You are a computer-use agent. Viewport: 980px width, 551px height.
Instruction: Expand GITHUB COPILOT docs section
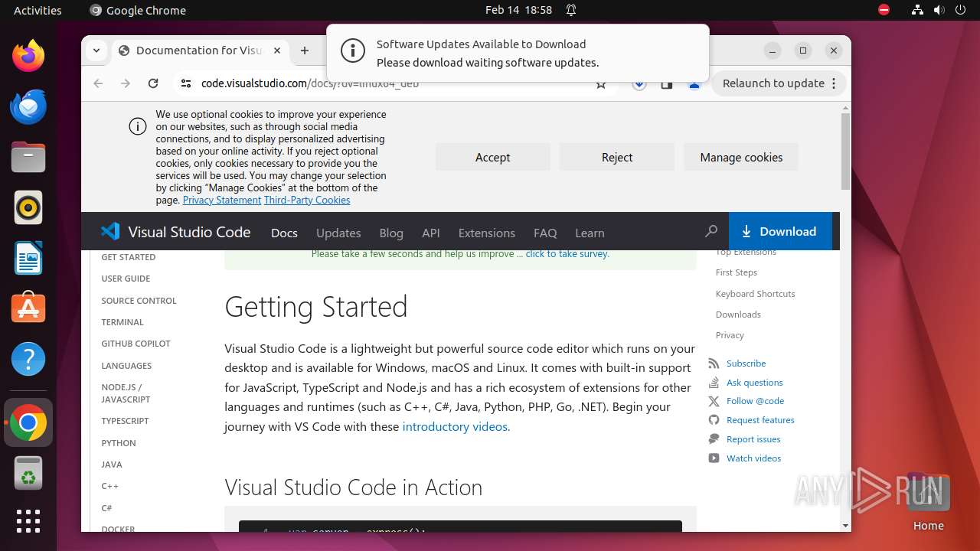point(136,344)
